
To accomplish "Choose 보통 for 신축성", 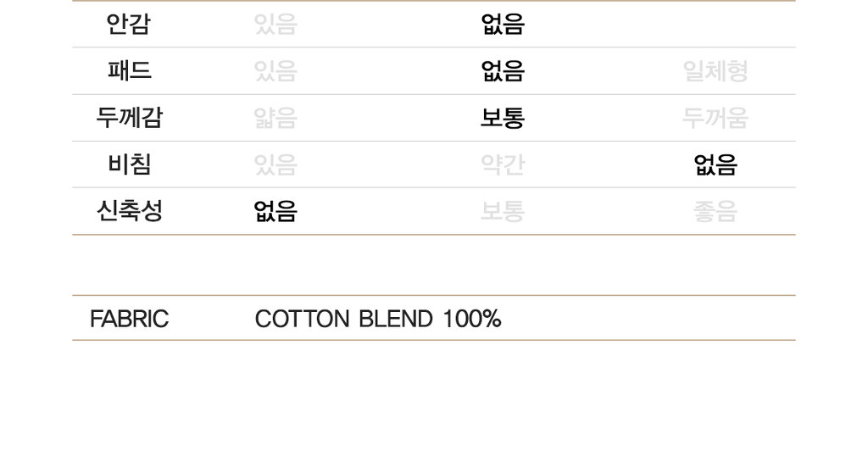I will click(503, 211).
